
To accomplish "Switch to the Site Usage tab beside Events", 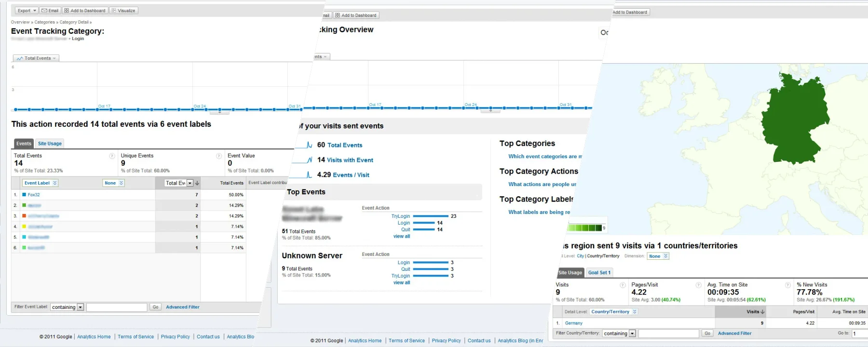I will (50, 144).
